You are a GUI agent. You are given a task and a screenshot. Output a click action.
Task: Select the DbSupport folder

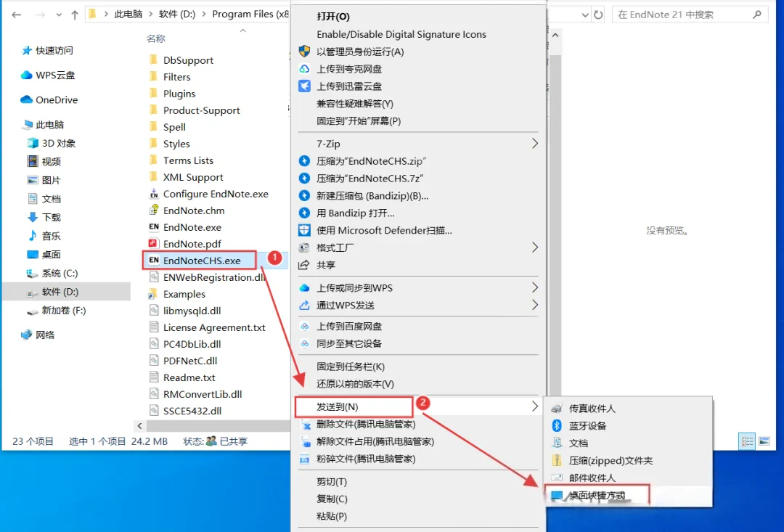[188, 60]
